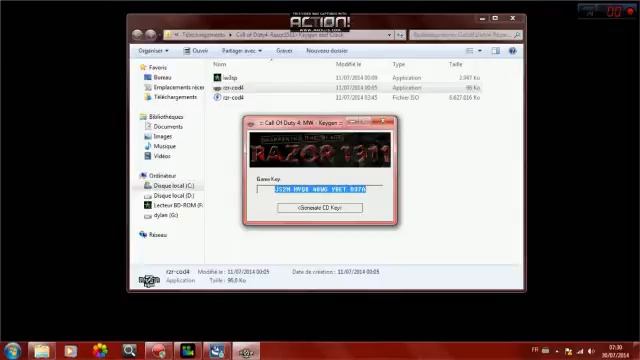
Task: Open the Partager avec dropdown
Action: [242, 51]
